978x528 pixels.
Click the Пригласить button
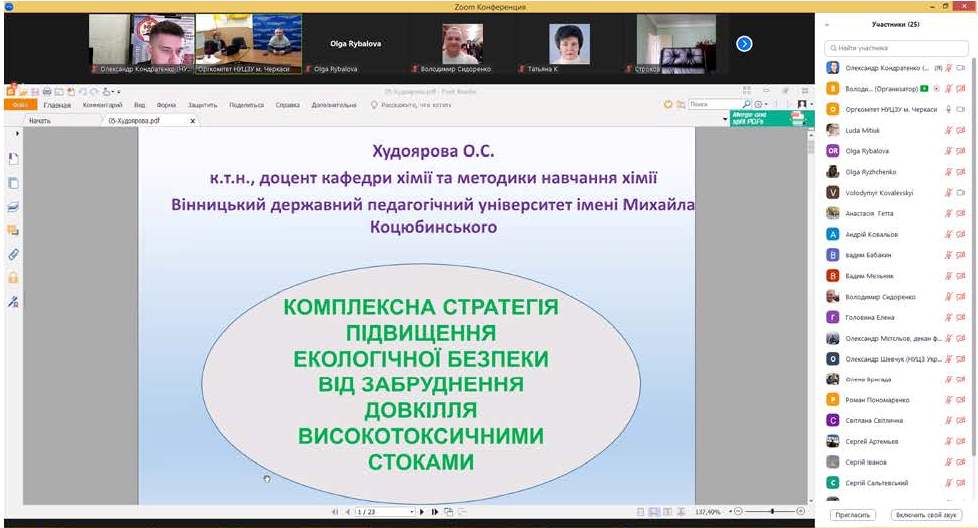[x=852, y=515]
